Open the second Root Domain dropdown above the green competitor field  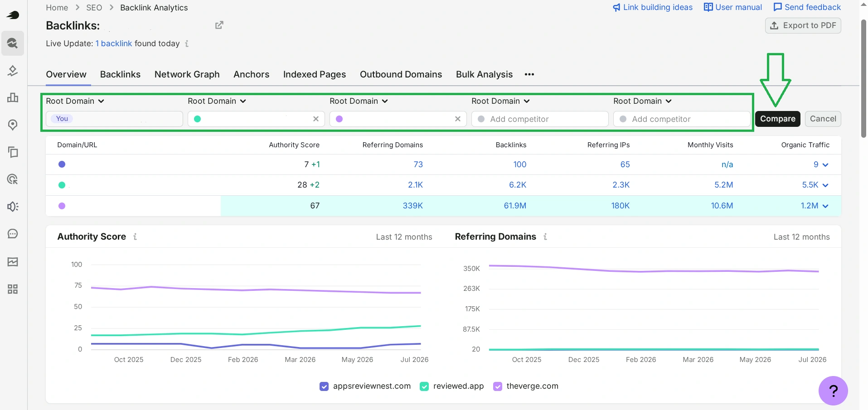217,101
